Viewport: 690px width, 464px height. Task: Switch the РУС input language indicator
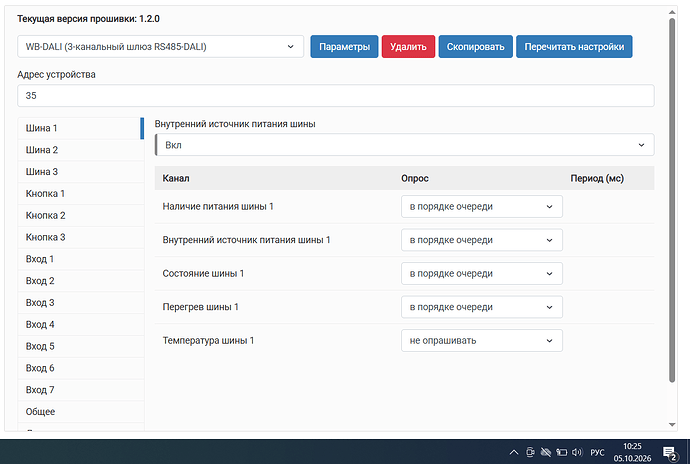pyautogui.click(x=597, y=453)
